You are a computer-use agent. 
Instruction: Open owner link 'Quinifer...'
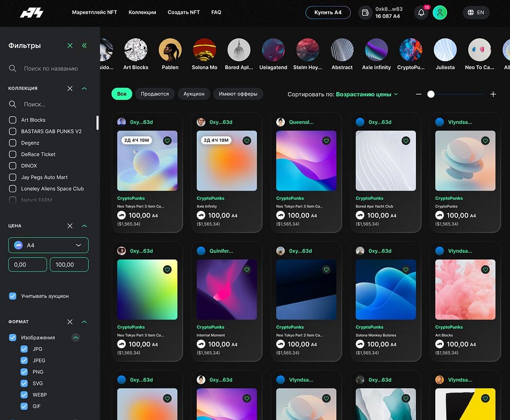pyautogui.click(x=221, y=251)
